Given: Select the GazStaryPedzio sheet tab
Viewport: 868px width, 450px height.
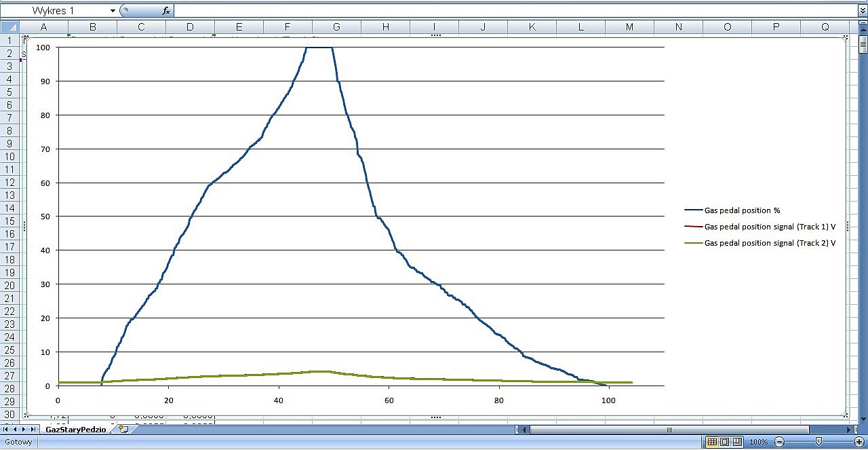Looking at the screenshot, I should [75, 430].
